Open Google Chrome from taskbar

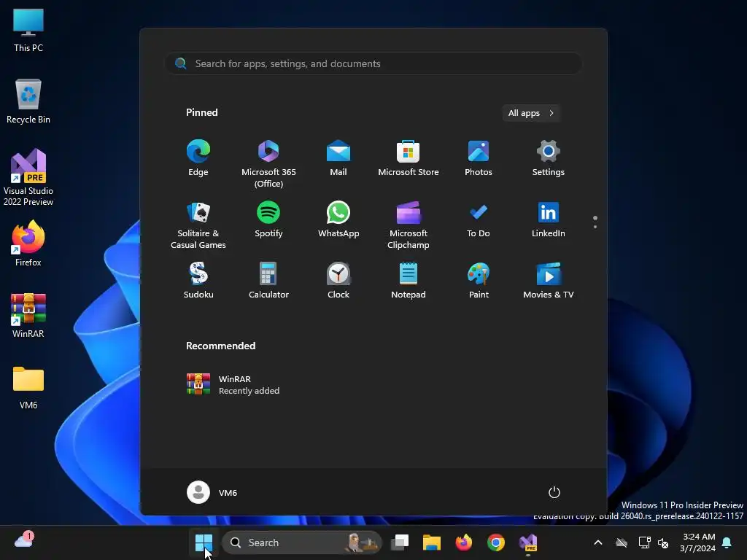(x=496, y=542)
